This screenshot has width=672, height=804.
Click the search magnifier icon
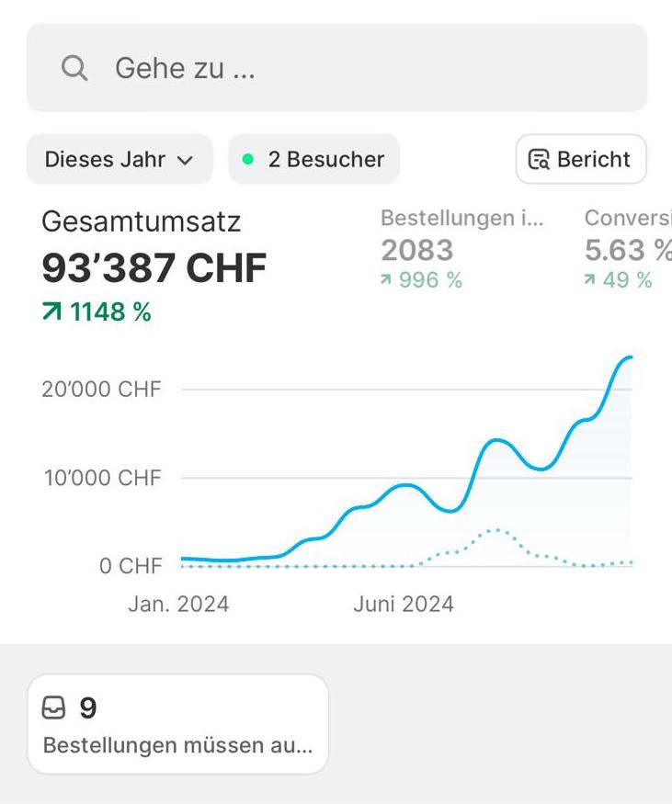coord(74,68)
